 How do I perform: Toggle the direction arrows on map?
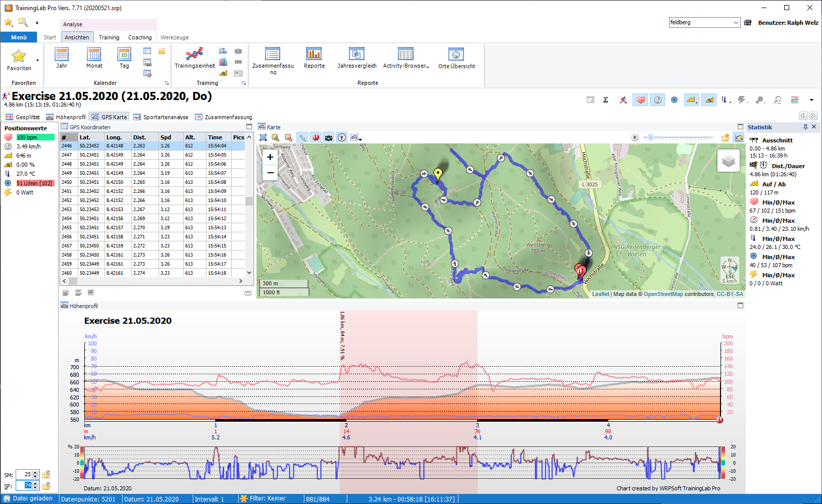(x=342, y=137)
